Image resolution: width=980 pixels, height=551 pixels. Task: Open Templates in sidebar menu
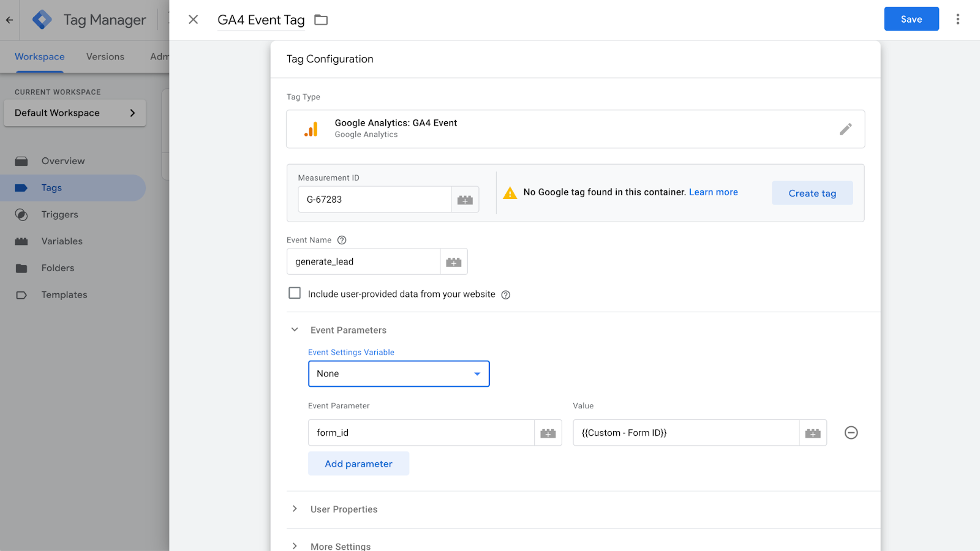coord(64,295)
